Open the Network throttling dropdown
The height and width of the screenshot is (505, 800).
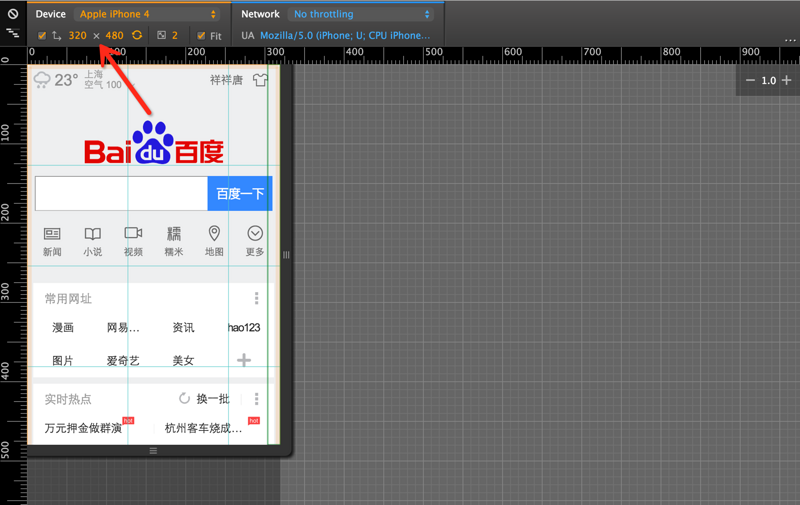coord(361,14)
